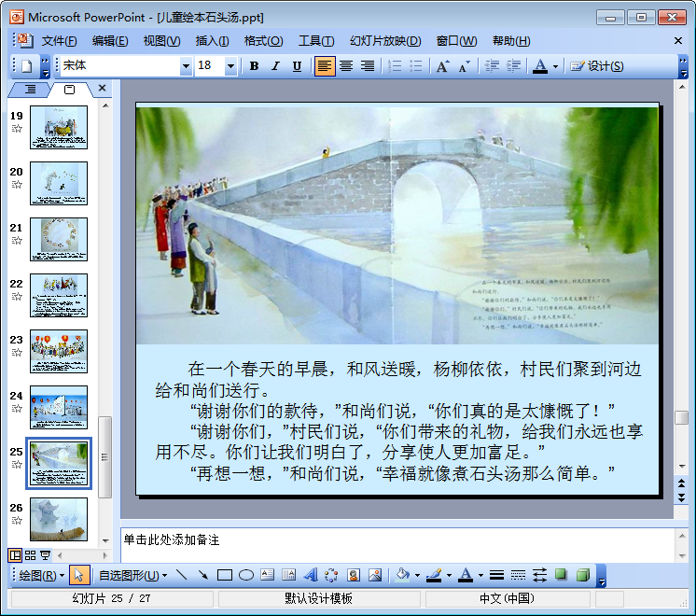The width and height of the screenshot is (696, 616).
Task: Open the font name dropdown 宋体
Action: coord(186,66)
